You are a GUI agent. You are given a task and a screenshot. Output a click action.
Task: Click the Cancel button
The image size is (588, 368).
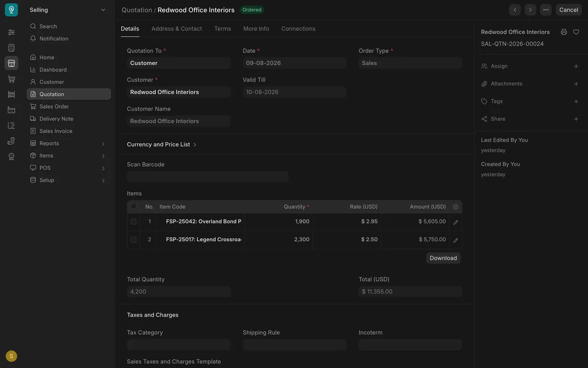click(569, 10)
